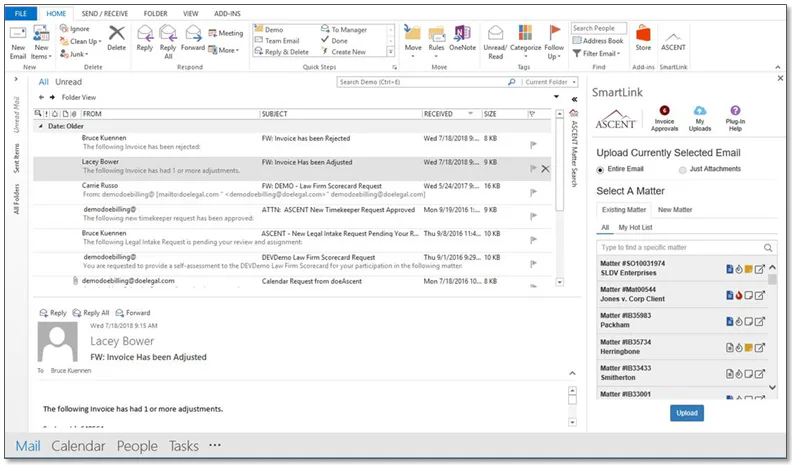Click Forward in the reading pane
Image resolution: width=792 pixels, height=465 pixels.
[x=133, y=313]
